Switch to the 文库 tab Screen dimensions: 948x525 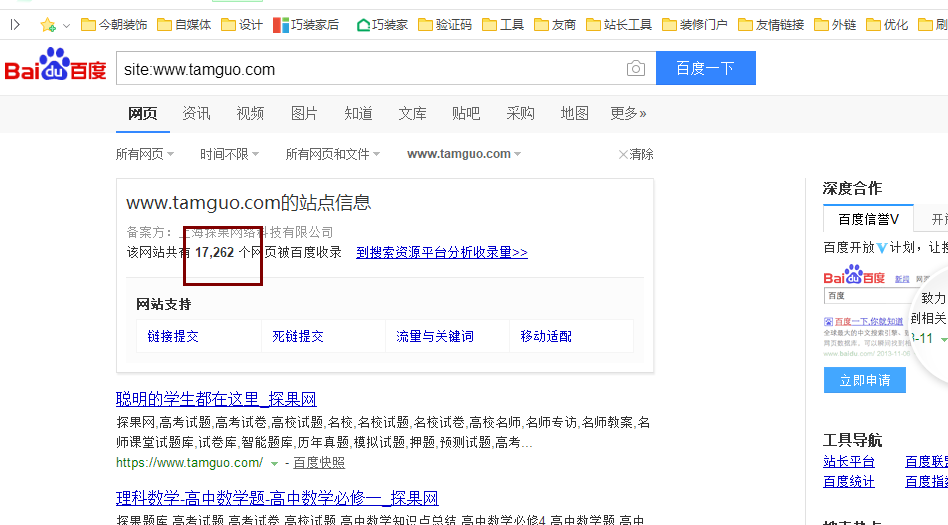point(412,113)
